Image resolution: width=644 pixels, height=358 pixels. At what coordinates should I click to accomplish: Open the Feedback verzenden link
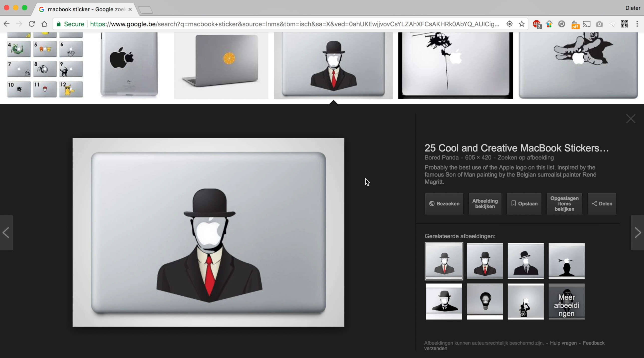[x=594, y=343]
